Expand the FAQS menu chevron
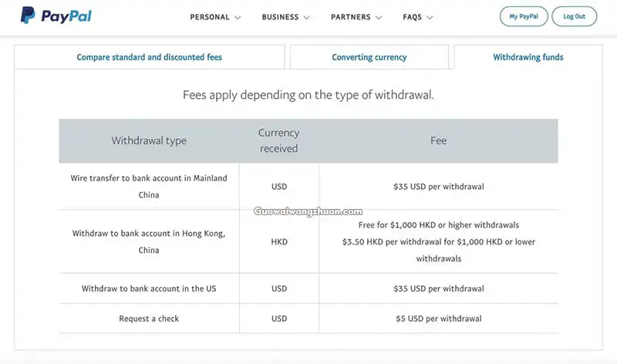The width and height of the screenshot is (617, 364). 430,17
